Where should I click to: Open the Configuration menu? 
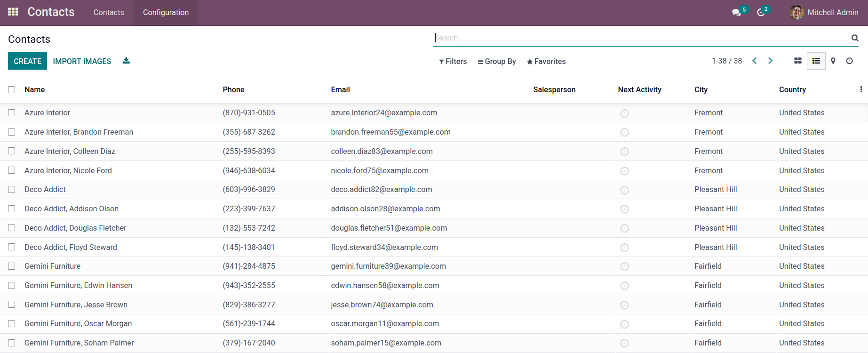(x=166, y=13)
